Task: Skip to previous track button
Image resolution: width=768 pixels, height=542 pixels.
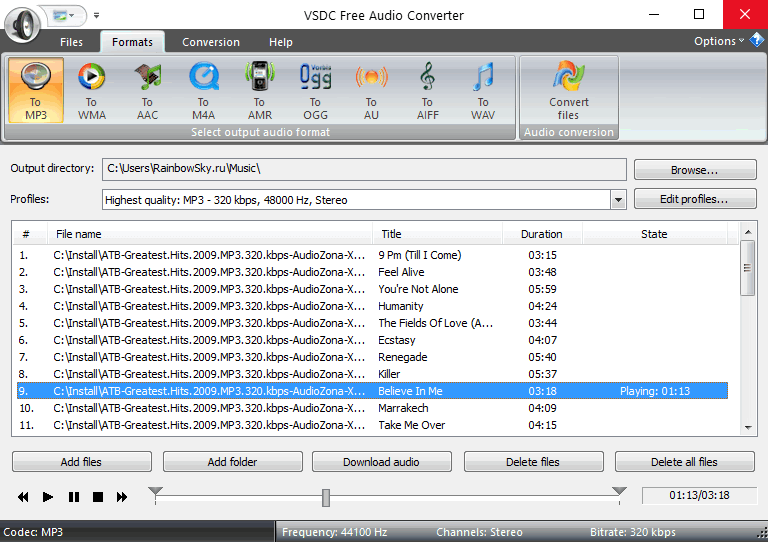Action: click(x=23, y=497)
